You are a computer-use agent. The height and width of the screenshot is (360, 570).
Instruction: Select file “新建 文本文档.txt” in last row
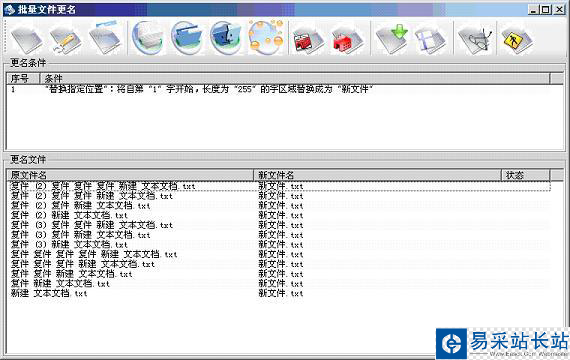tap(49, 293)
